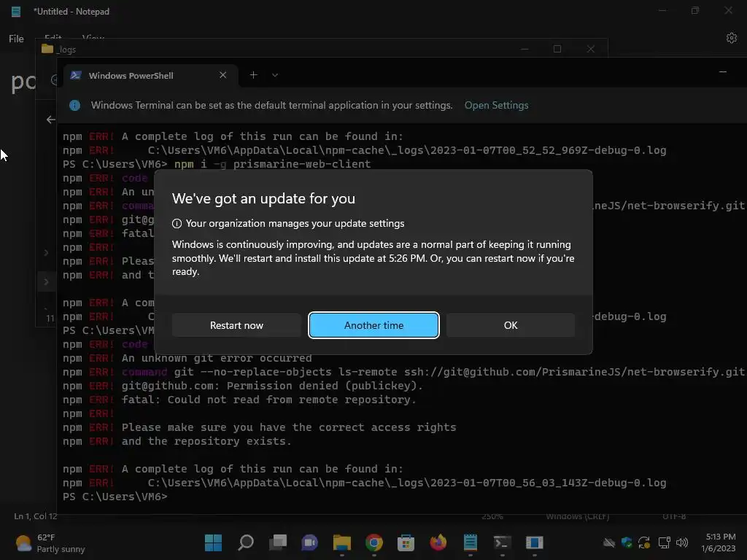Viewport: 747px width, 560px height.
Task: Open Microsoft Store from the taskbar
Action: [x=406, y=542]
